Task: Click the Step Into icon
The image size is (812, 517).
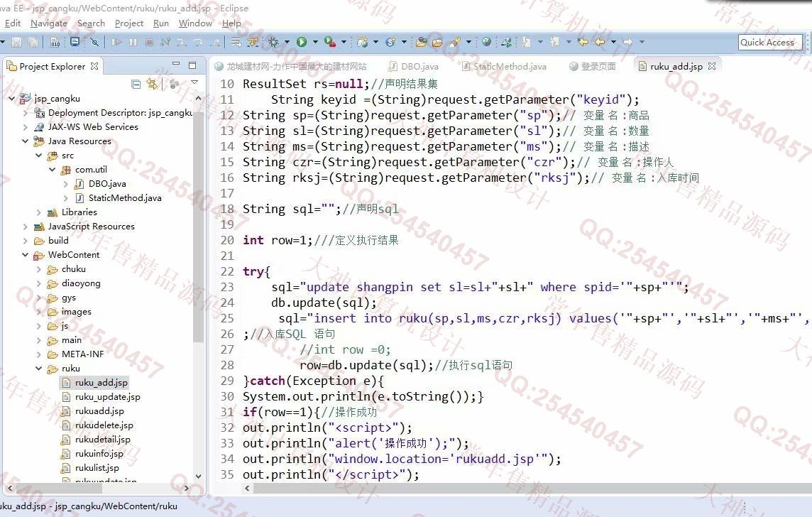Action: click(182, 42)
